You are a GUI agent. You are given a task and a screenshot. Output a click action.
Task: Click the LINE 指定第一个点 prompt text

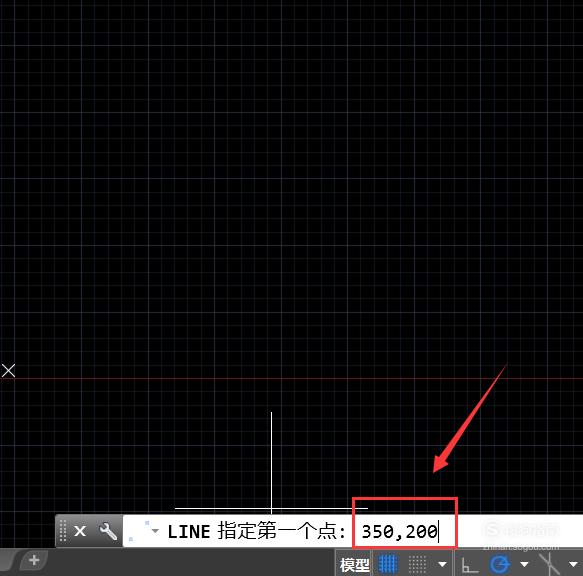coord(257,531)
